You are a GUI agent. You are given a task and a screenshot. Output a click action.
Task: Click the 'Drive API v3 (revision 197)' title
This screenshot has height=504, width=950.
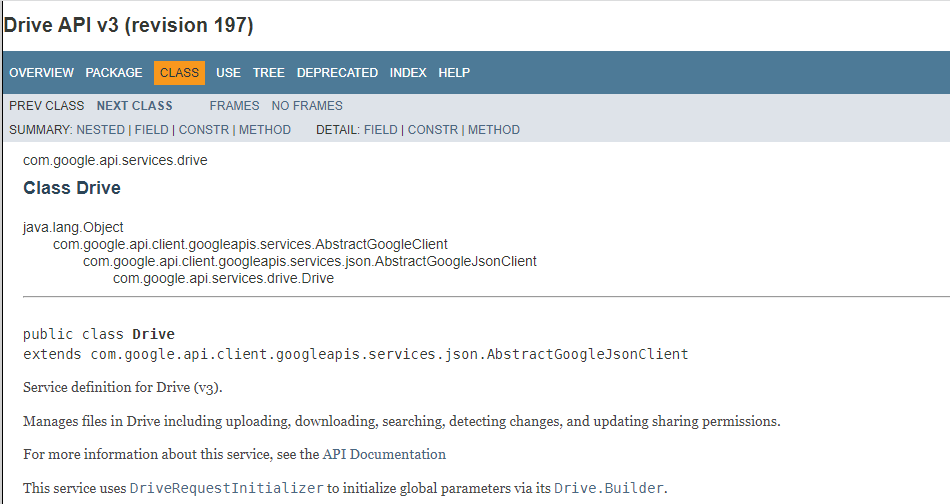click(x=128, y=25)
